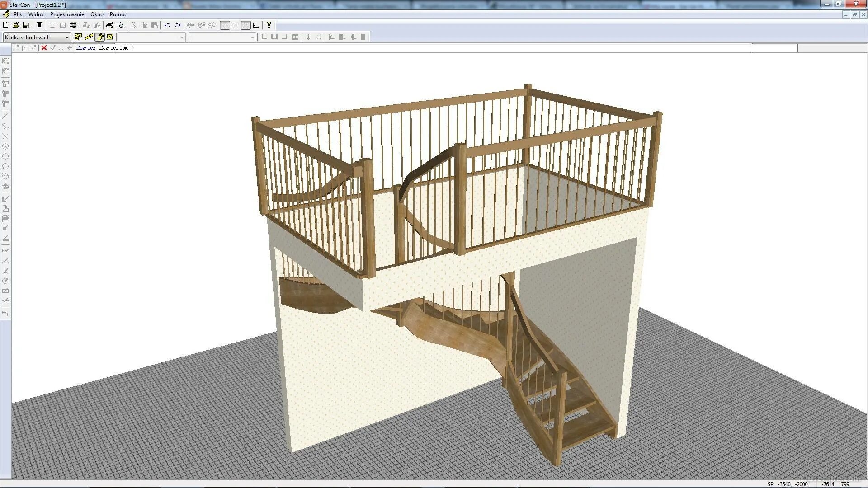Click the red X cancel icon
The height and width of the screenshot is (488, 868).
[44, 48]
